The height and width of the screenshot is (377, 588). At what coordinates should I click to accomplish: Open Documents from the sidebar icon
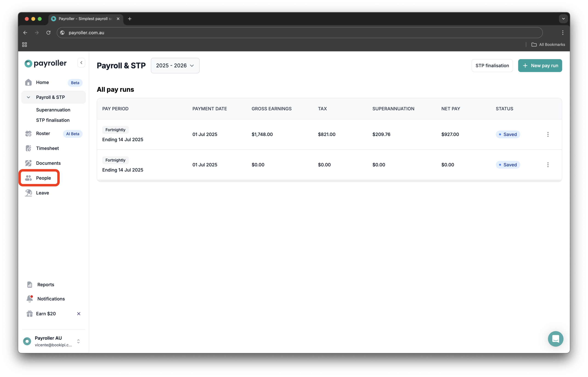click(28, 163)
